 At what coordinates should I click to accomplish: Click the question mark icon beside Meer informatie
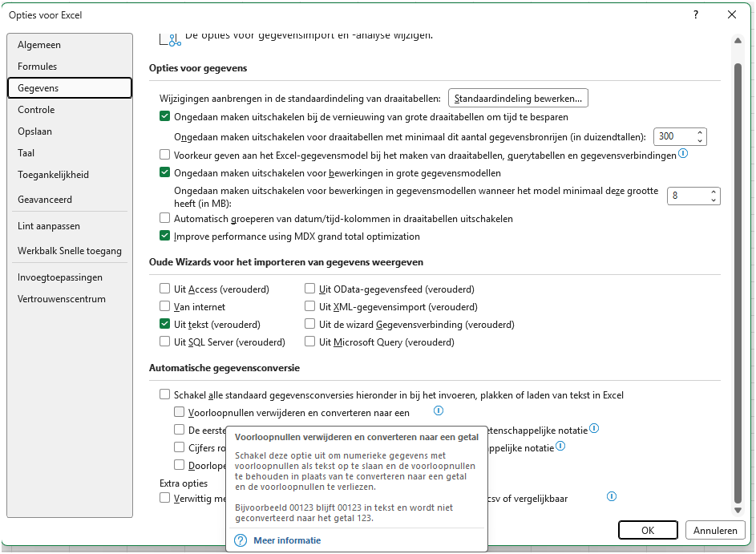click(x=241, y=540)
